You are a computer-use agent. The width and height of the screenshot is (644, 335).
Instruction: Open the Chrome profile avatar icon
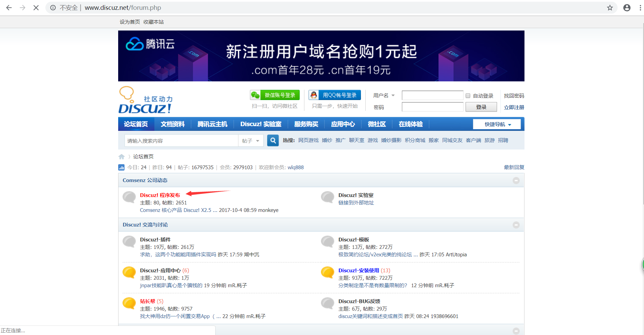click(627, 7)
